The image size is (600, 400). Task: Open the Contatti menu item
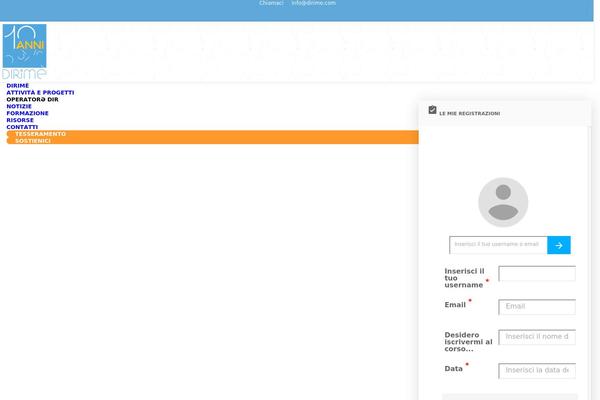click(x=22, y=127)
